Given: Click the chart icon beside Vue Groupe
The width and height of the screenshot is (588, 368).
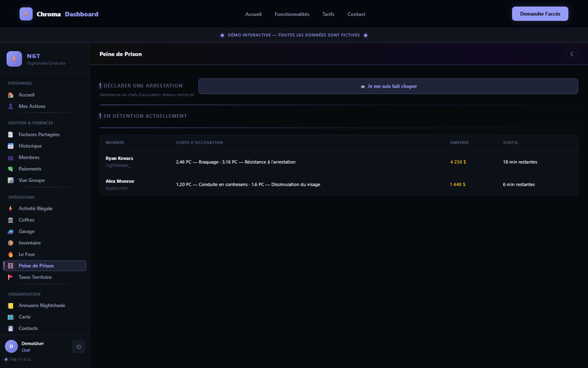Looking at the screenshot, I should pyautogui.click(x=10, y=180).
